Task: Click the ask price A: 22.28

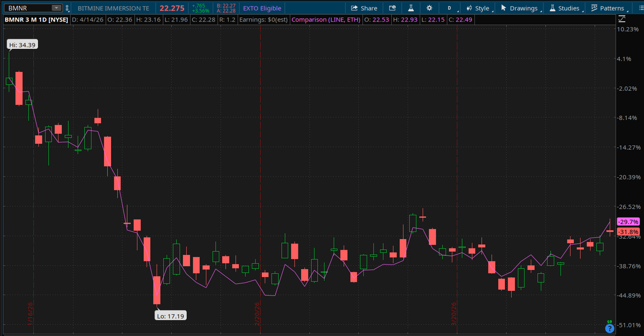Action: click(x=225, y=11)
